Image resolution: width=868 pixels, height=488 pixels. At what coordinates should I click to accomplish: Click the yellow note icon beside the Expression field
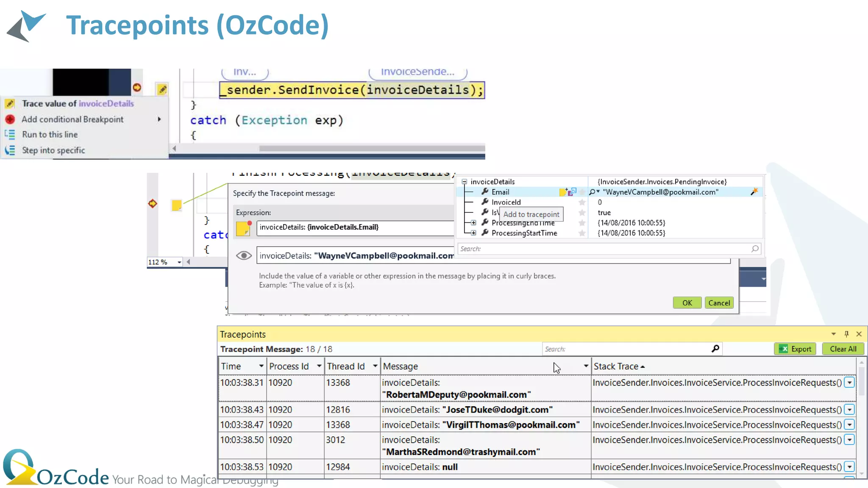coord(244,228)
